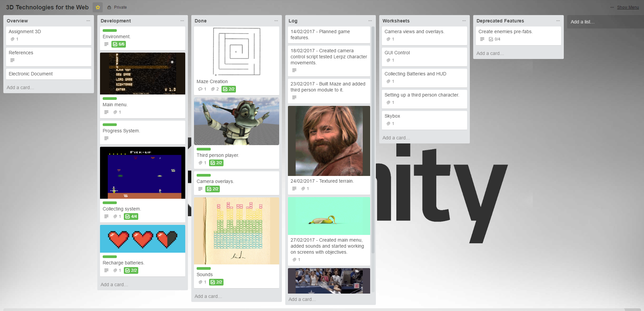Open the pixel hearts thumbnail card
The width and height of the screenshot is (644, 311).
(143, 239)
